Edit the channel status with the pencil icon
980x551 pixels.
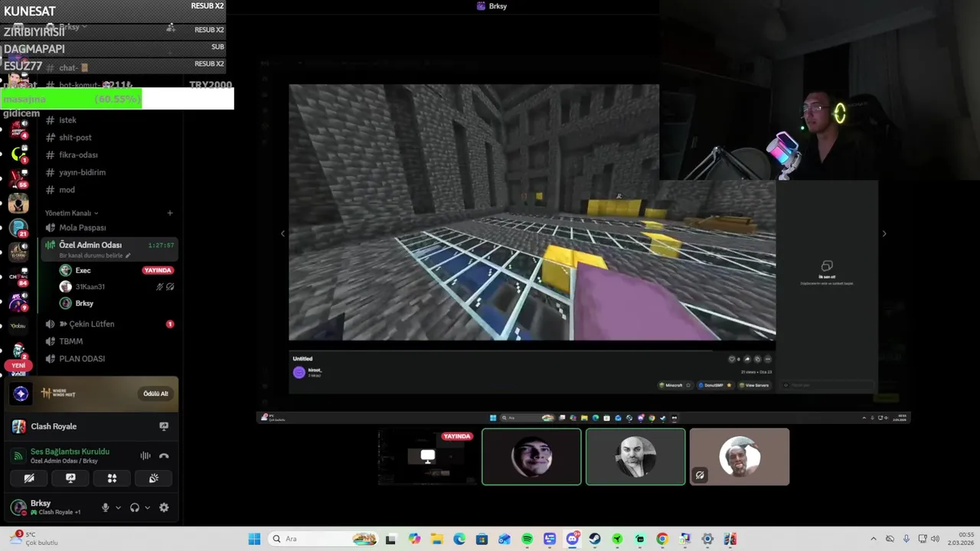click(x=128, y=256)
